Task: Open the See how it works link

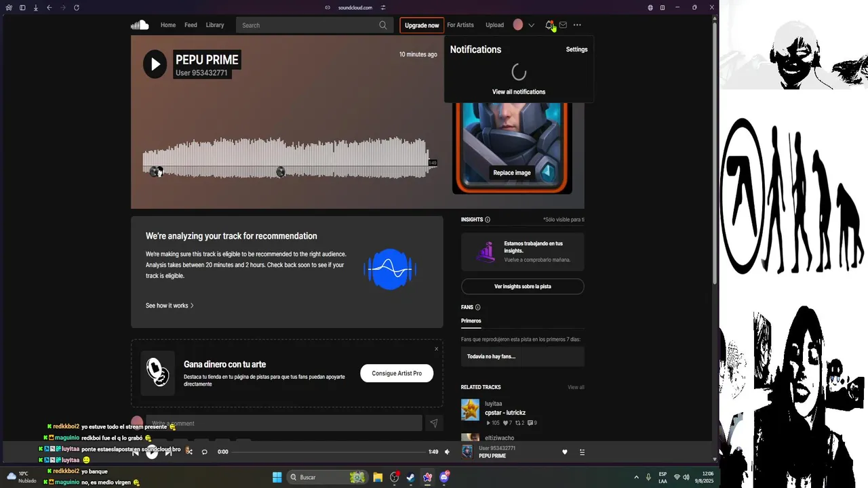Action: (170, 306)
